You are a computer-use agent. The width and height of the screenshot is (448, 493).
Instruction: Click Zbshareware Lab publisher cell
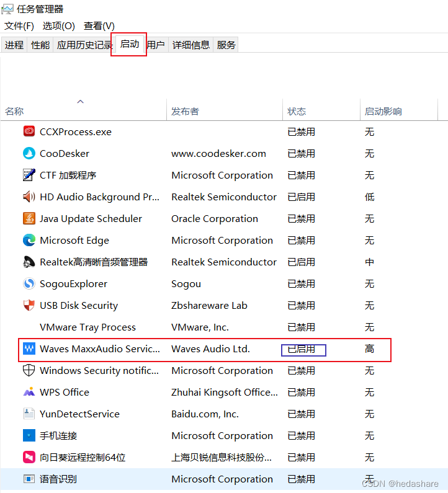(x=209, y=305)
